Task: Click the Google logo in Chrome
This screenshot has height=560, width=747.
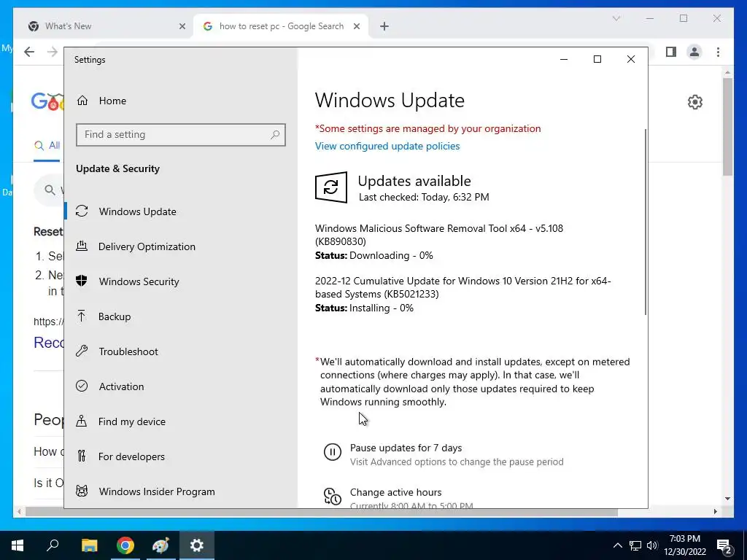Action: 47,101
